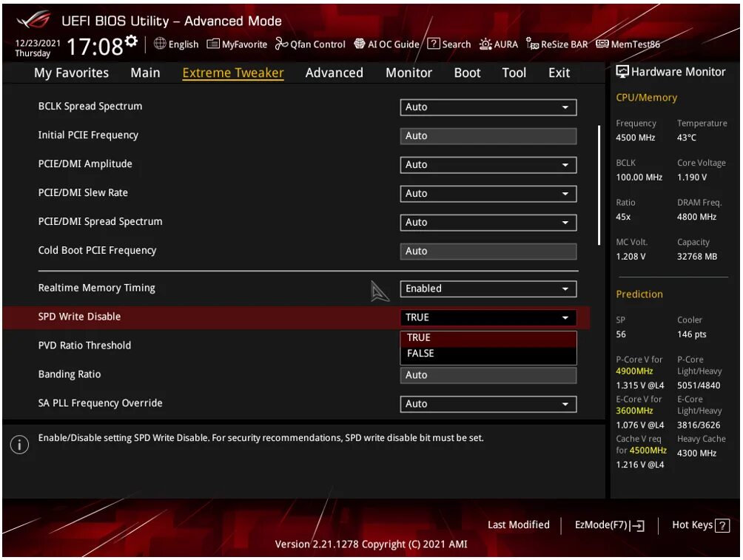Open Hot Keys help
This screenshot has height=560, width=743.
click(700, 525)
